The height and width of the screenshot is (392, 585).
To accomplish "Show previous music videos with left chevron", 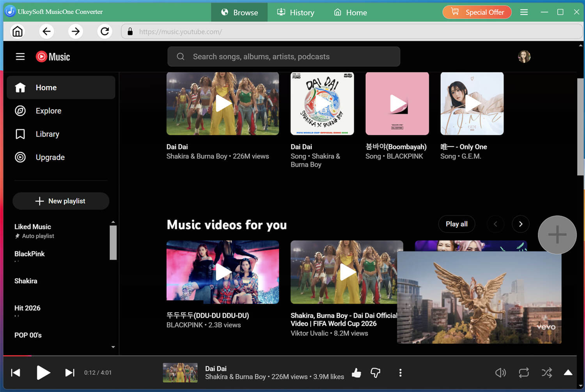I will [x=495, y=224].
